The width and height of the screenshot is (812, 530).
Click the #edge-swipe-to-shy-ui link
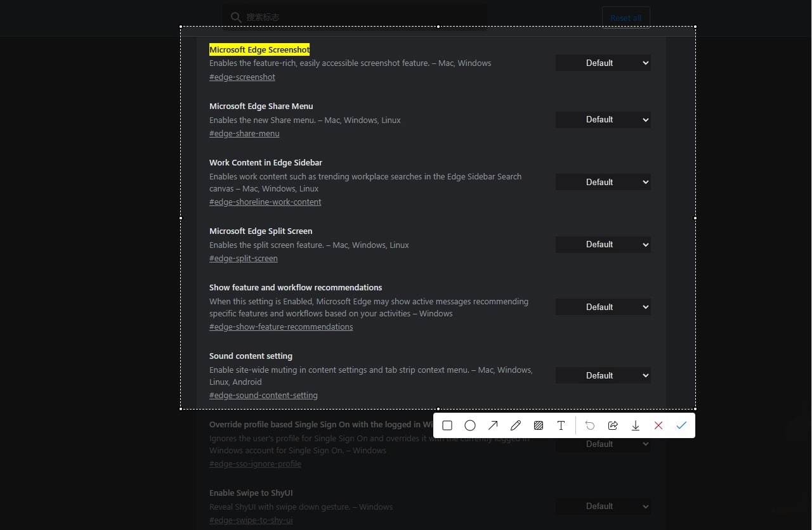tap(251, 520)
